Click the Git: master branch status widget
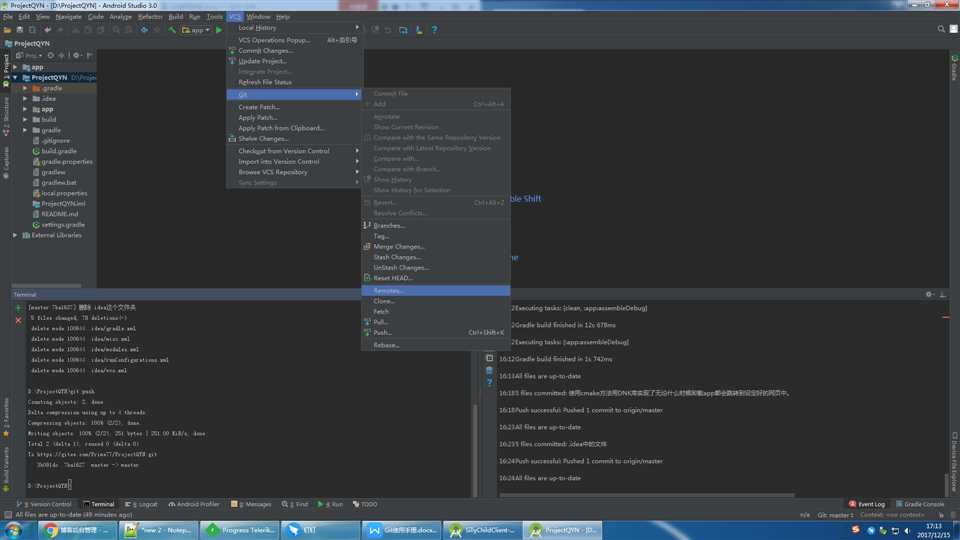This screenshot has height=540, width=960. 835,516
